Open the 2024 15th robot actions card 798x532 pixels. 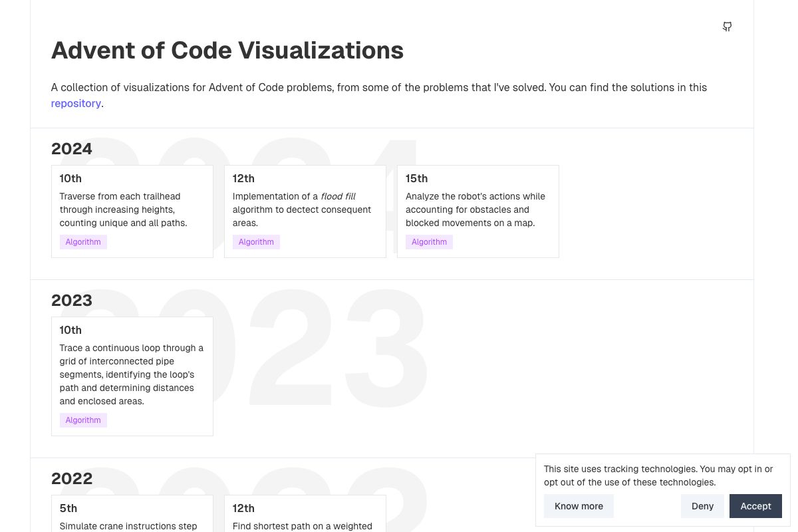pyautogui.click(x=477, y=209)
